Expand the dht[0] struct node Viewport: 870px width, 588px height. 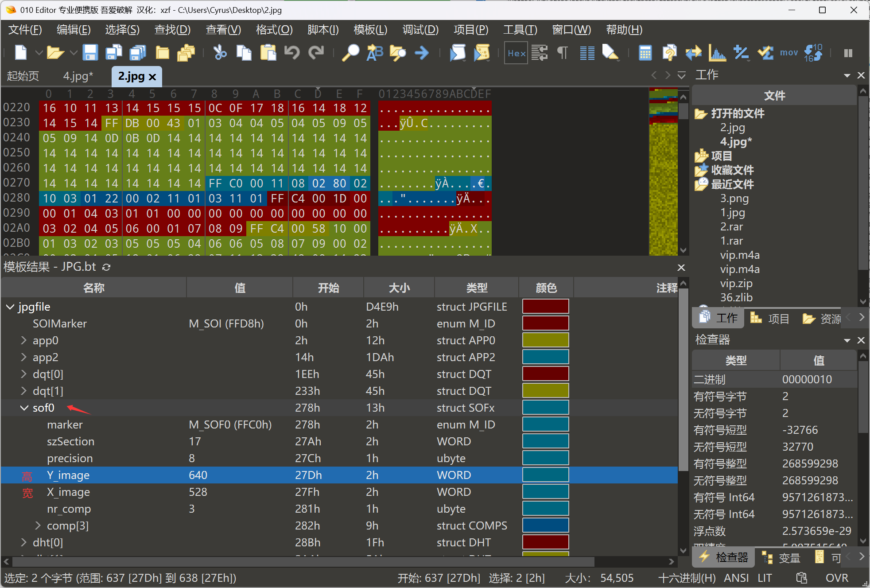pos(24,542)
